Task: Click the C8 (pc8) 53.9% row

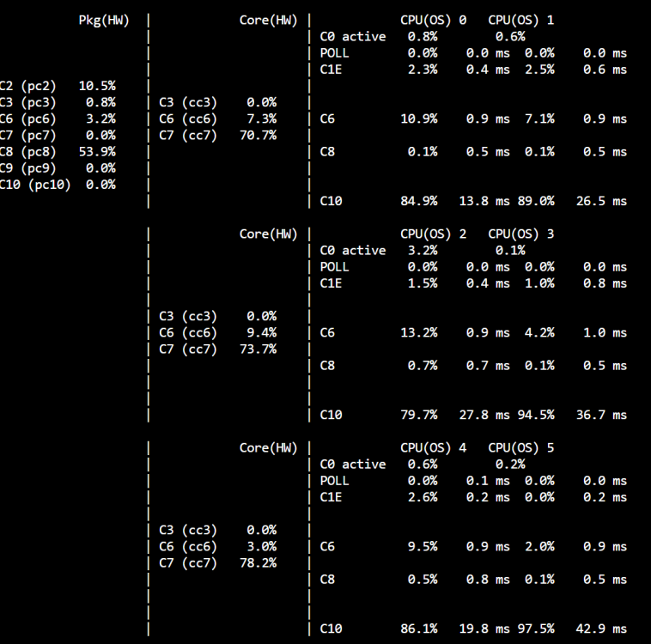Action: pyautogui.click(x=58, y=151)
